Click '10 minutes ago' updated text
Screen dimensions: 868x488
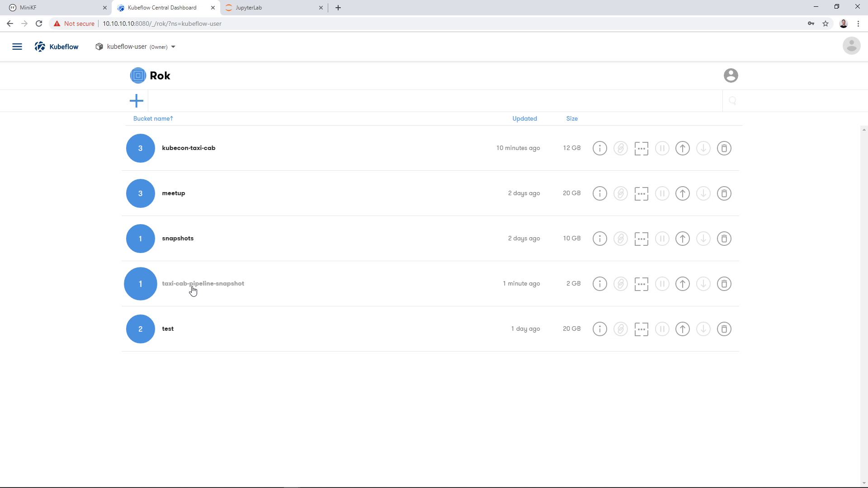tap(518, 148)
